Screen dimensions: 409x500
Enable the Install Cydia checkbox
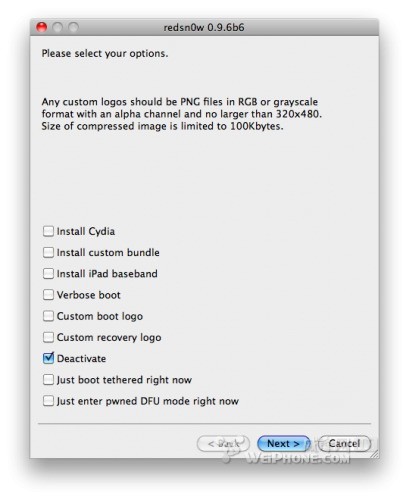click(x=48, y=231)
